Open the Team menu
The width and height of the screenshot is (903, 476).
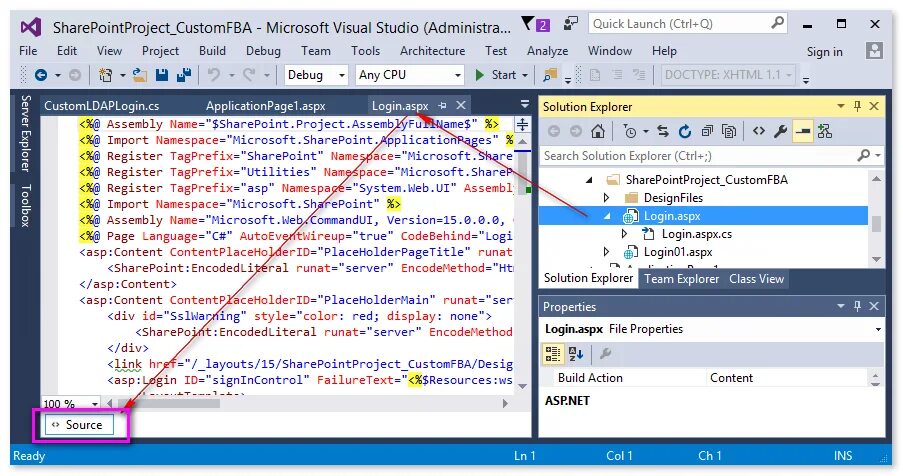coord(316,51)
